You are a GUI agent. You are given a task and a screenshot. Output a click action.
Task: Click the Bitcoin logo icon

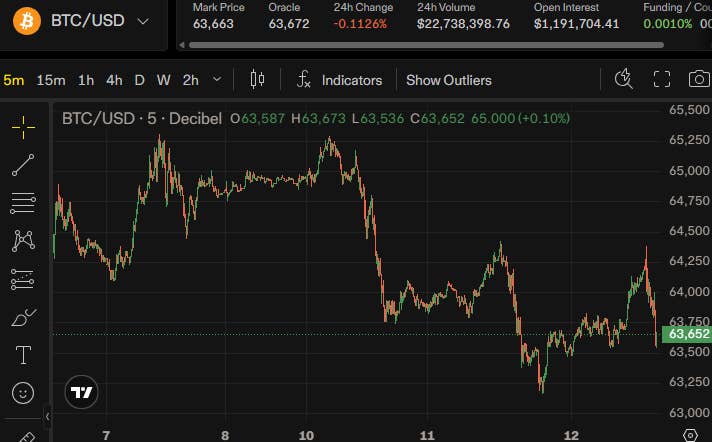[x=27, y=21]
